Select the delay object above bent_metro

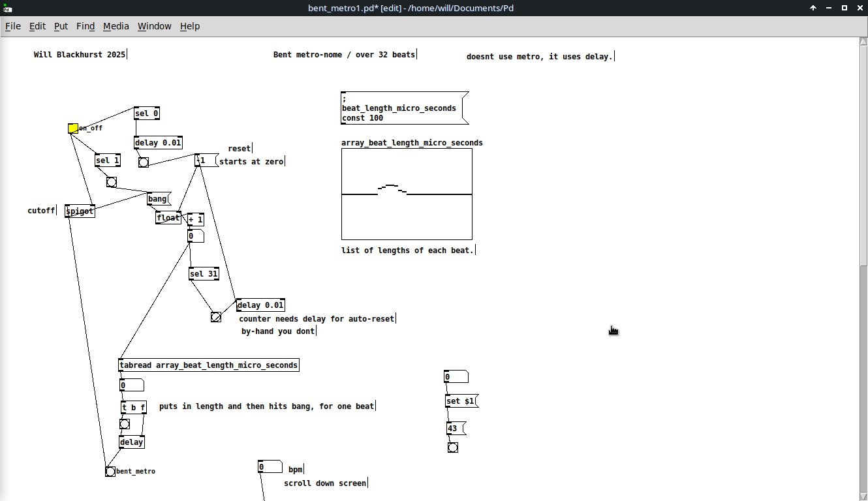click(x=132, y=442)
